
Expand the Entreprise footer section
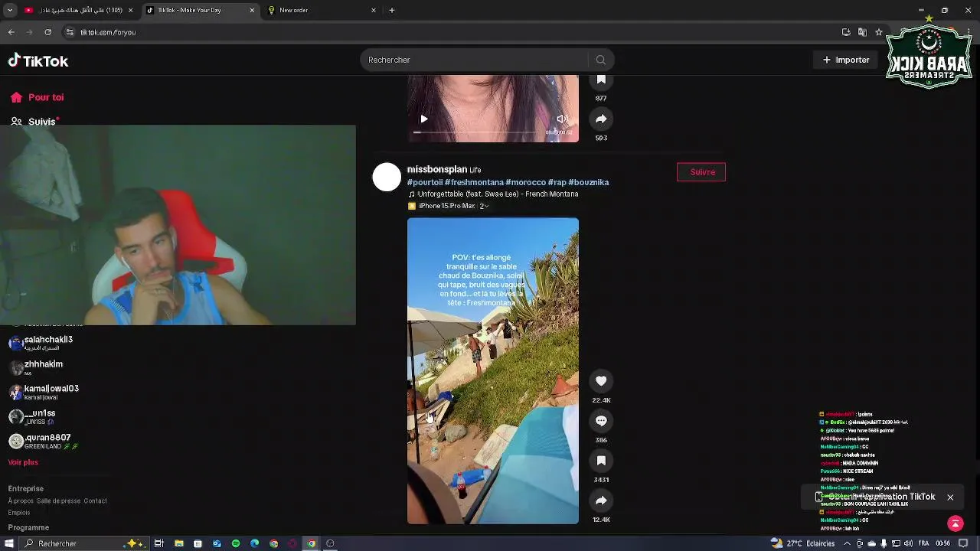[26, 488]
